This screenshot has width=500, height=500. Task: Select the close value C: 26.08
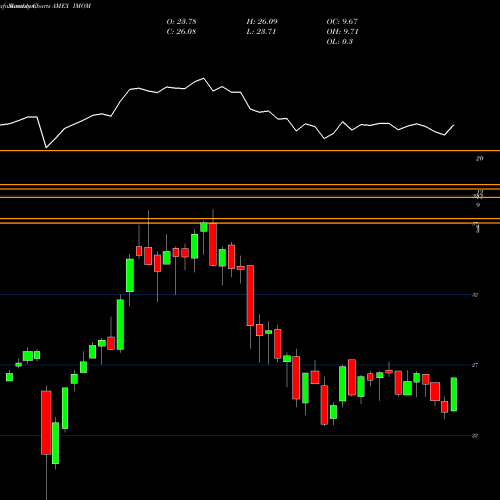181,32
